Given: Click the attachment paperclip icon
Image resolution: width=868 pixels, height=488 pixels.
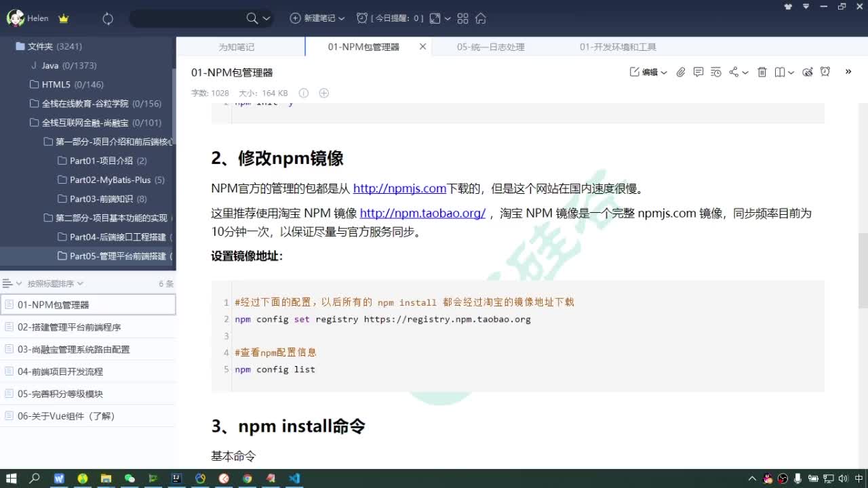Looking at the screenshot, I should click(x=681, y=72).
